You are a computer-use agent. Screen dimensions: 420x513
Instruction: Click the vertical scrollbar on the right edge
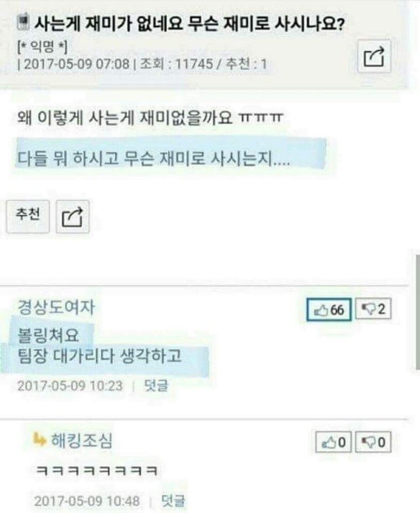coord(418,312)
